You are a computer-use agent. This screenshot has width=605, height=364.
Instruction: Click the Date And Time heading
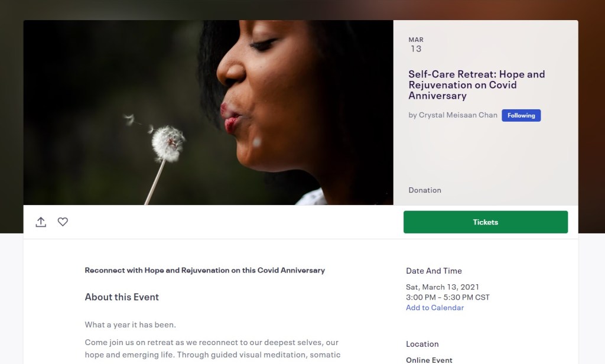pyautogui.click(x=434, y=271)
